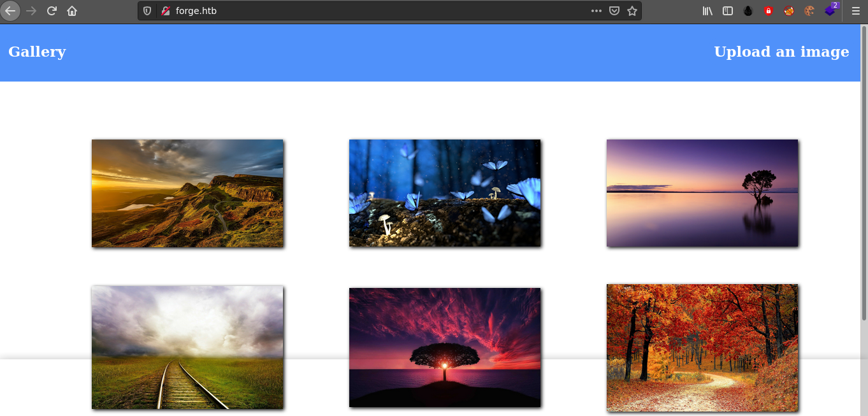Viewport: 868px width, 416px height.
Task: Open the browser home page
Action: coord(72,11)
